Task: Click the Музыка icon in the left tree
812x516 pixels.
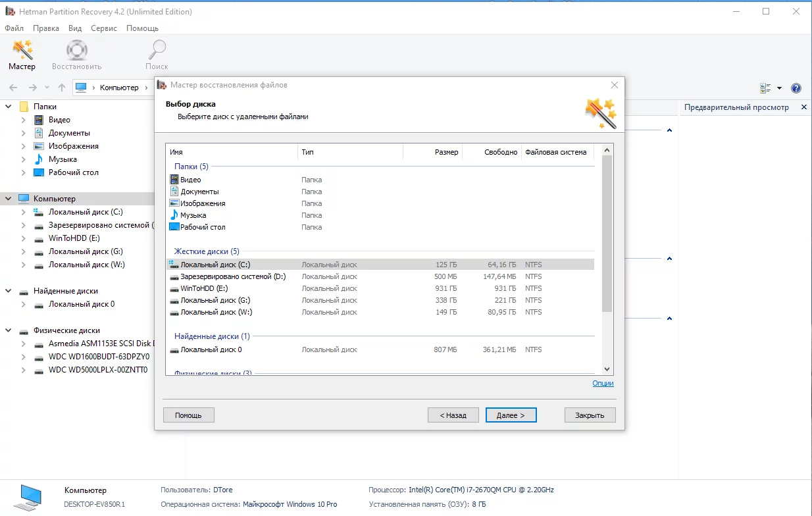Action: click(x=39, y=159)
